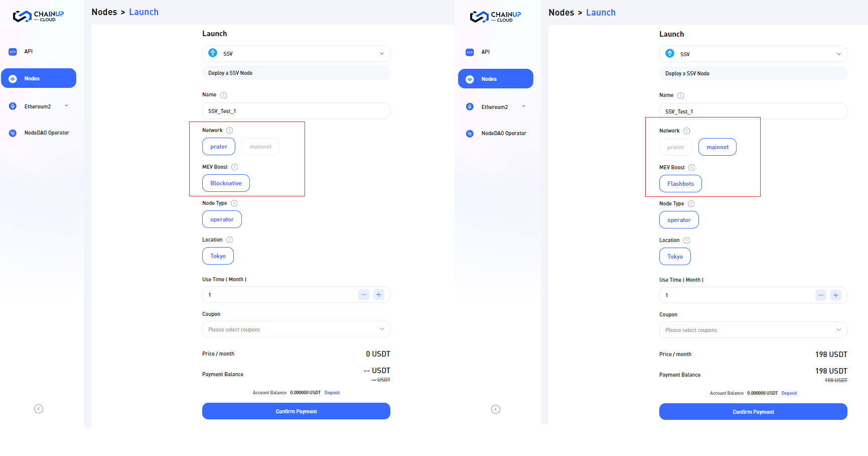
Task: Click the ChainUp Cloud logo in right panel
Action: (495, 17)
